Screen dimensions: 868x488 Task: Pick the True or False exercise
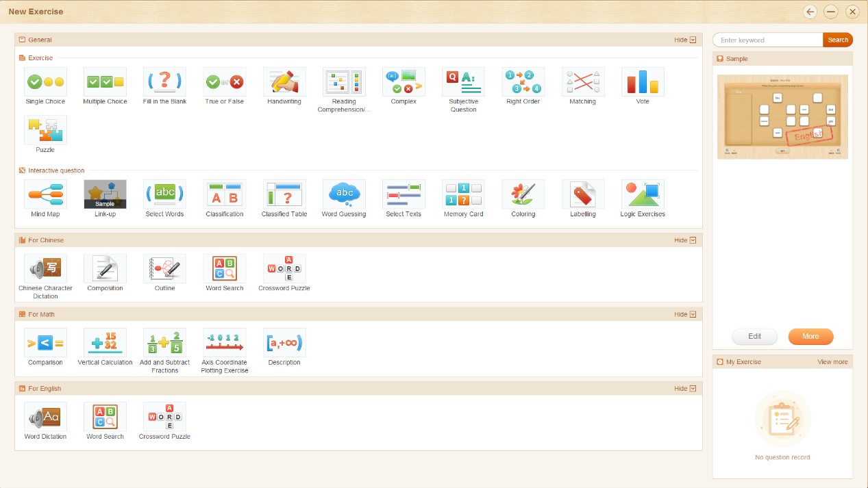pyautogui.click(x=225, y=81)
